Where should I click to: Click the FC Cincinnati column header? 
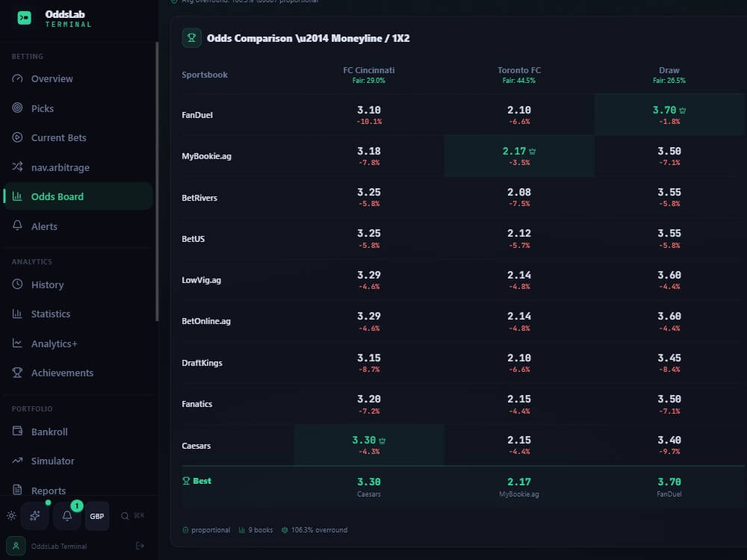coord(369,75)
